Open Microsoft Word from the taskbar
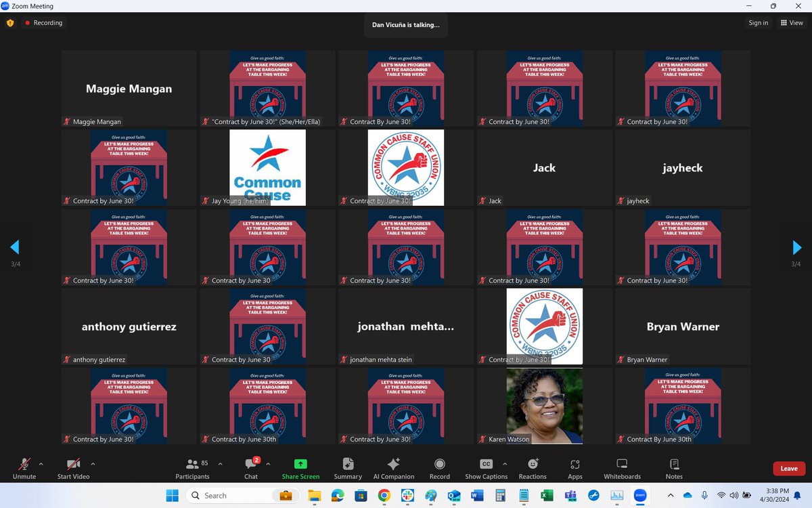 pos(477,495)
